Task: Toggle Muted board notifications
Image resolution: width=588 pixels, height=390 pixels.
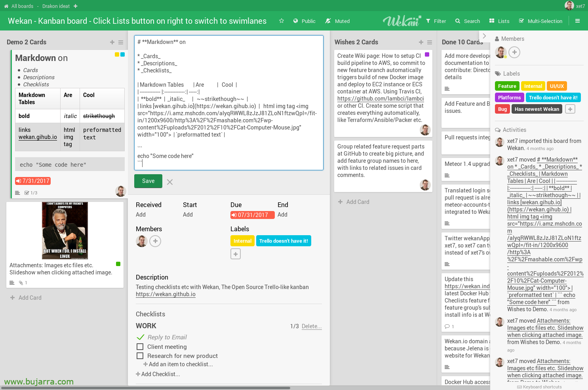Action: tap(337, 21)
